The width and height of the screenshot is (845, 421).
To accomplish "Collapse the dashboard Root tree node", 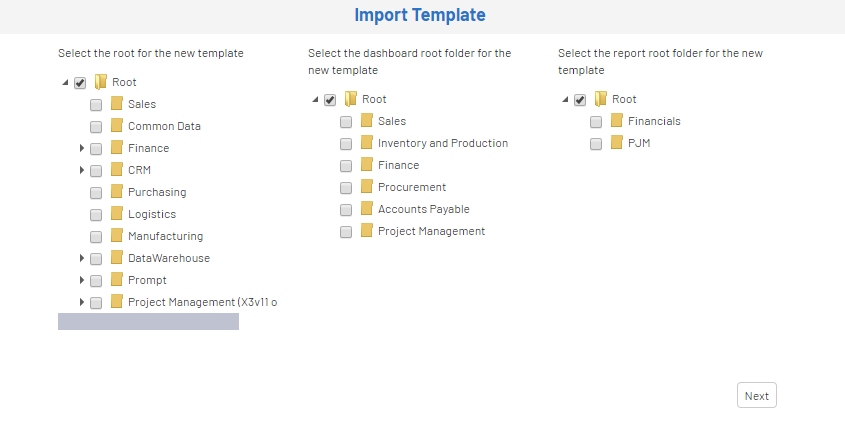I will [316, 99].
